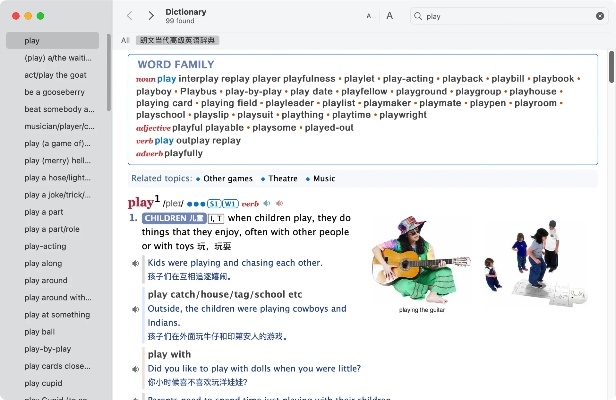Open the S1 frequency badge

[x=214, y=204]
